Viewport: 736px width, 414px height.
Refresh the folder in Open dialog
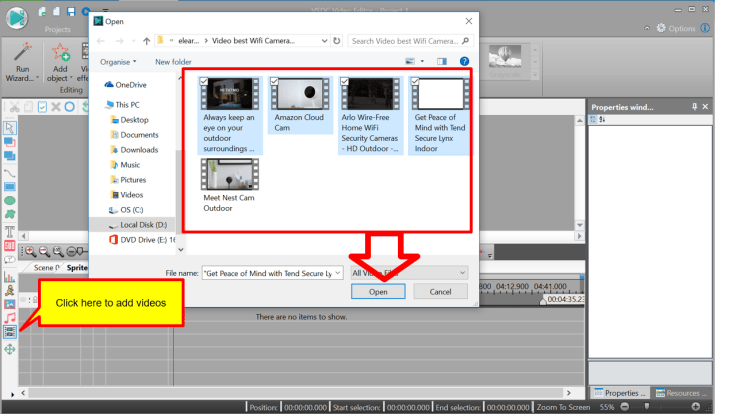pos(337,41)
